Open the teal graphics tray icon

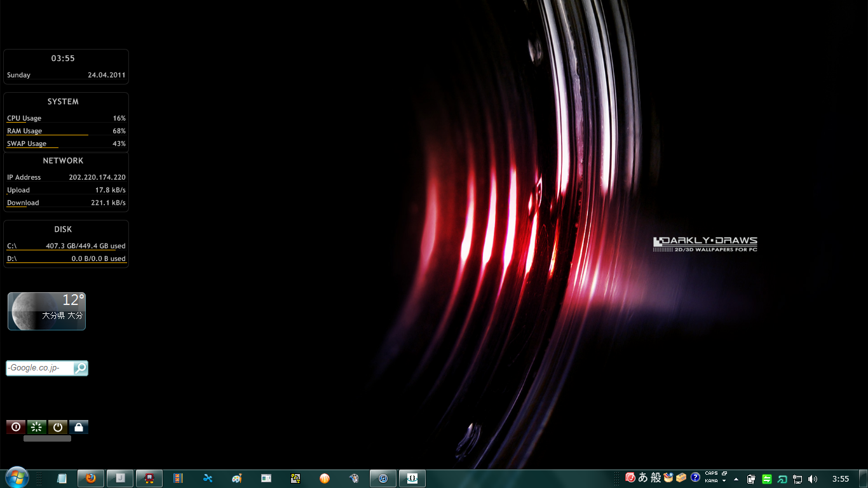click(x=782, y=479)
